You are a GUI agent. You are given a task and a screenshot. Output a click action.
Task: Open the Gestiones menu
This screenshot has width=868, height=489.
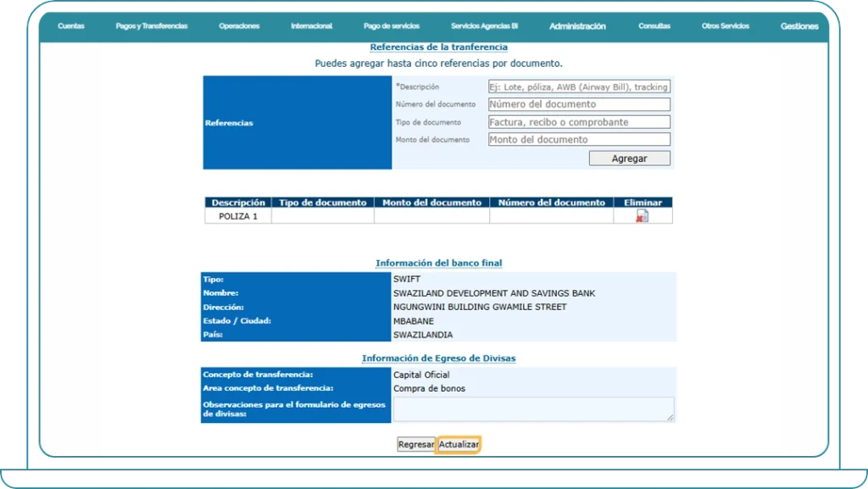[x=799, y=26]
